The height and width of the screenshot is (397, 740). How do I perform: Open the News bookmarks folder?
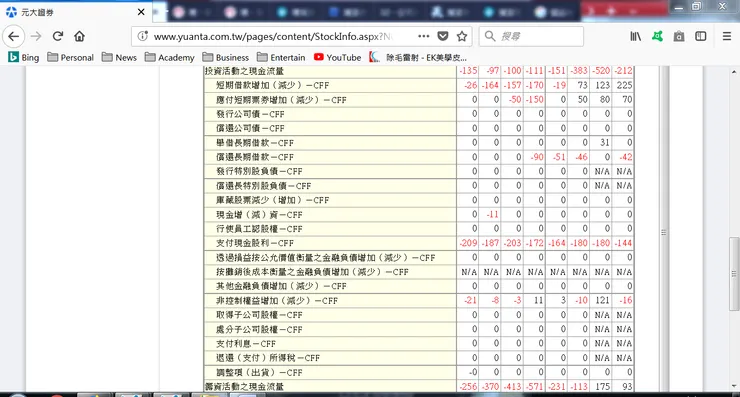[x=119, y=58]
